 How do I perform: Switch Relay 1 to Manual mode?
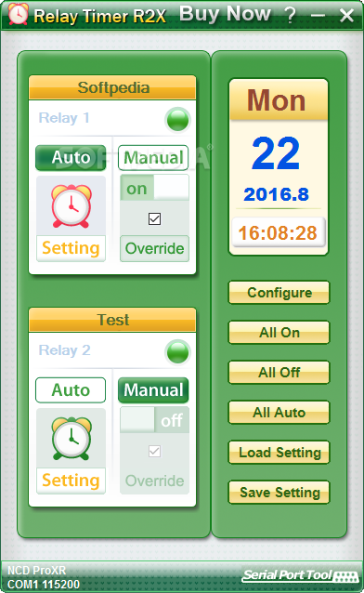pos(153,157)
